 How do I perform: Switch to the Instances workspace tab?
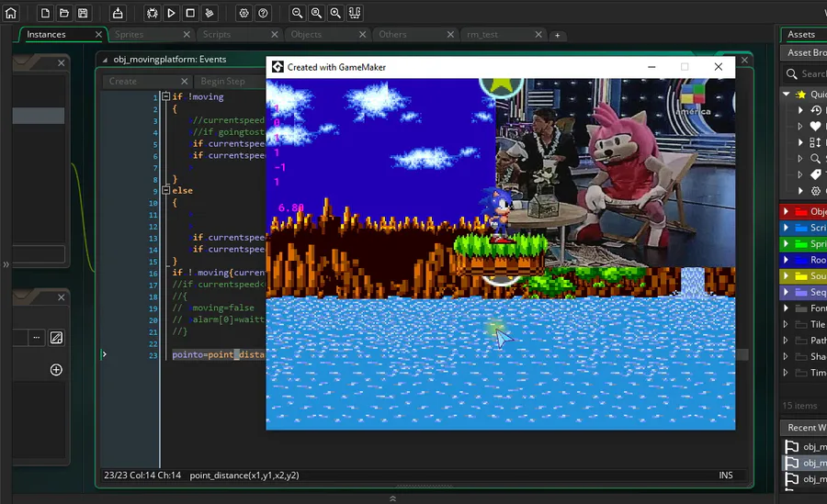click(x=47, y=34)
